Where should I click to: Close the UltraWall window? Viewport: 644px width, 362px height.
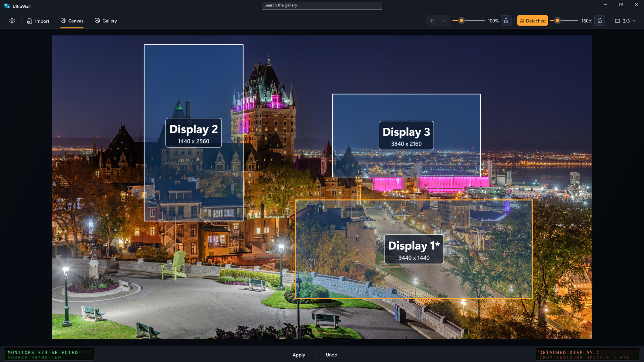[x=636, y=5]
